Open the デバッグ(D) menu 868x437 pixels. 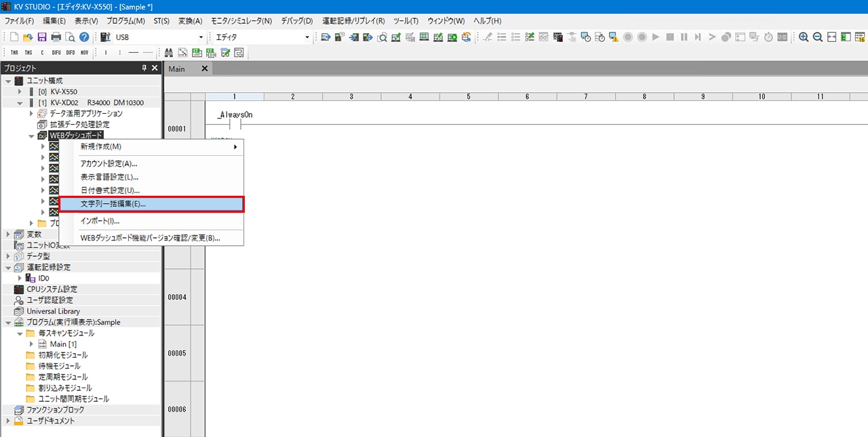point(297,21)
